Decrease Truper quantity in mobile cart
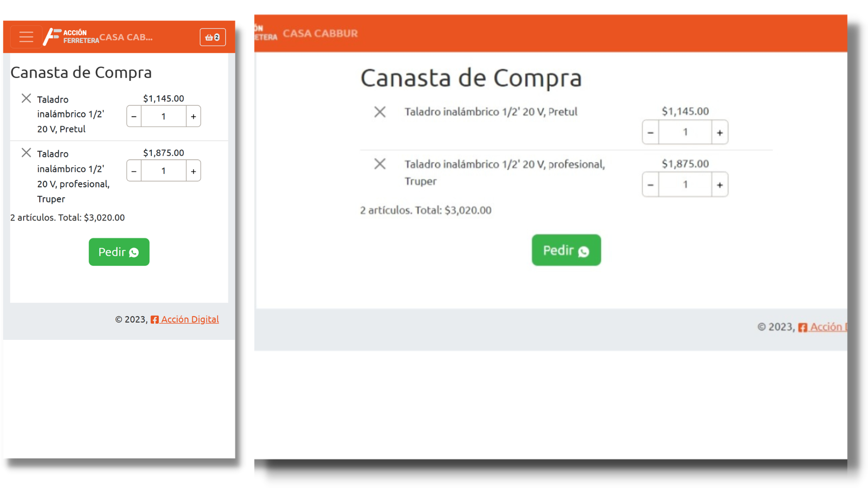Screen dimensions: 868x488 tap(134, 171)
